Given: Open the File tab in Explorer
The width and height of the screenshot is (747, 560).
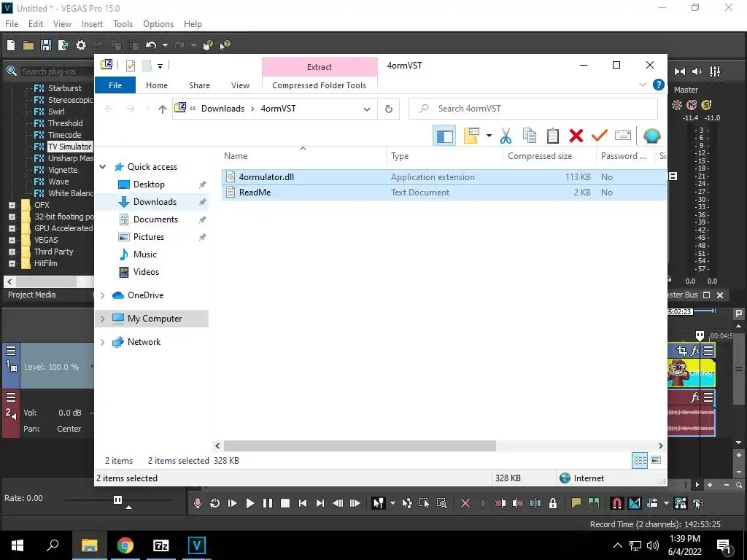Looking at the screenshot, I should click(x=115, y=85).
